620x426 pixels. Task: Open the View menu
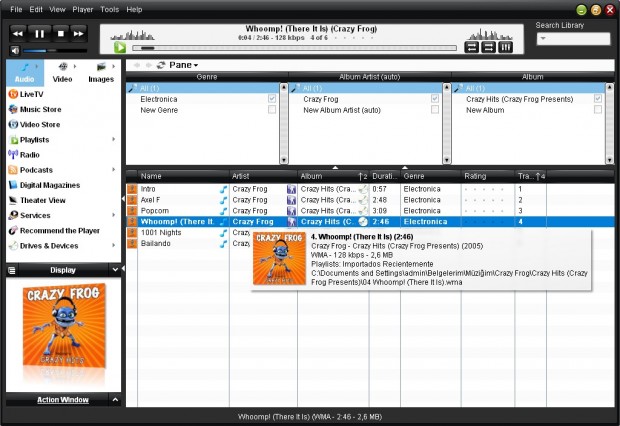pos(57,9)
